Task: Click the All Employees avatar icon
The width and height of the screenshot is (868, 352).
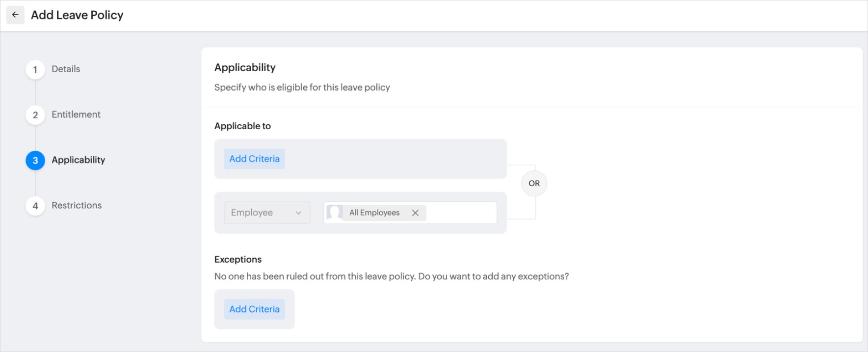Action: click(335, 213)
